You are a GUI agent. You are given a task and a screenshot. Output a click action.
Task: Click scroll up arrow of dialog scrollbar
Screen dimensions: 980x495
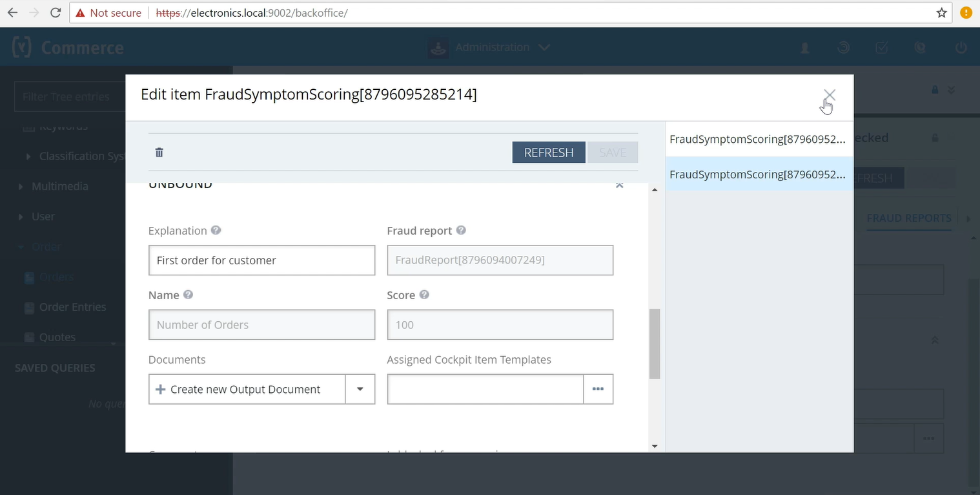coord(655,190)
